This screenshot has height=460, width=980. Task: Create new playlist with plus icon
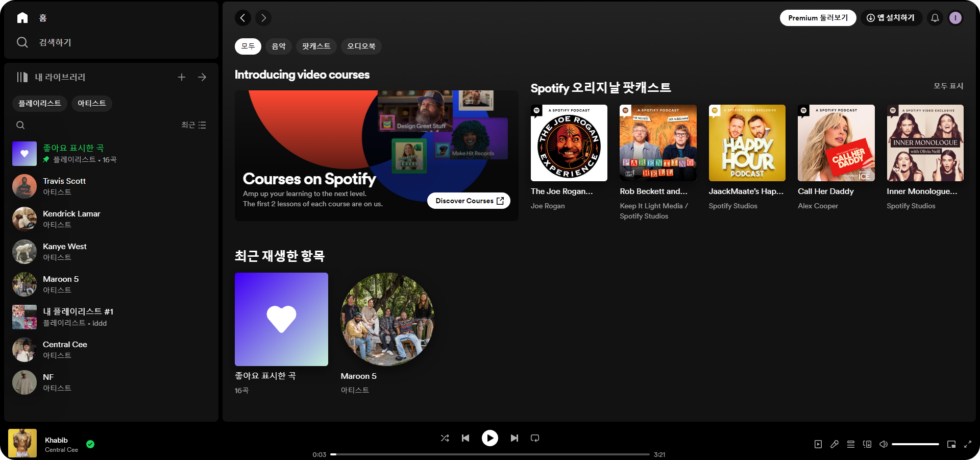(182, 77)
